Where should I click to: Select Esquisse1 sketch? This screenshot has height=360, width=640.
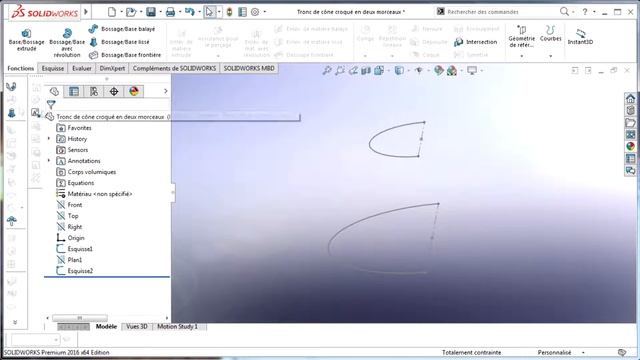(x=80, y=249)
